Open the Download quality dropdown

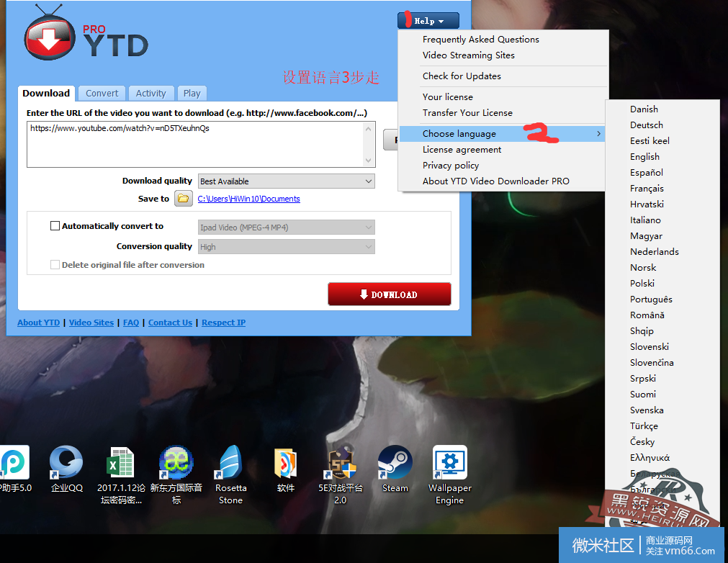point(287,181)
